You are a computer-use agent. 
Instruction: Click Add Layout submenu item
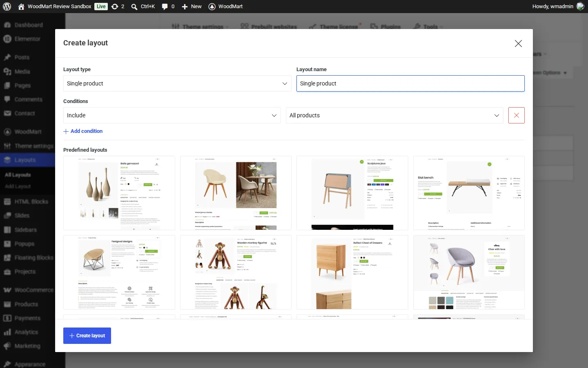[x=18, y=186]
